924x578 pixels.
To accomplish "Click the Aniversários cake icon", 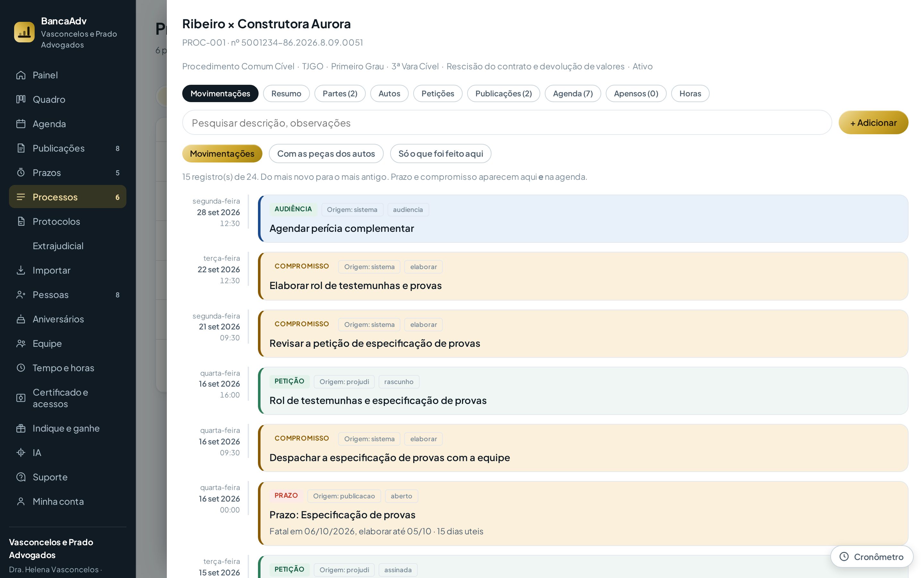I will click(x=21, y=319).
